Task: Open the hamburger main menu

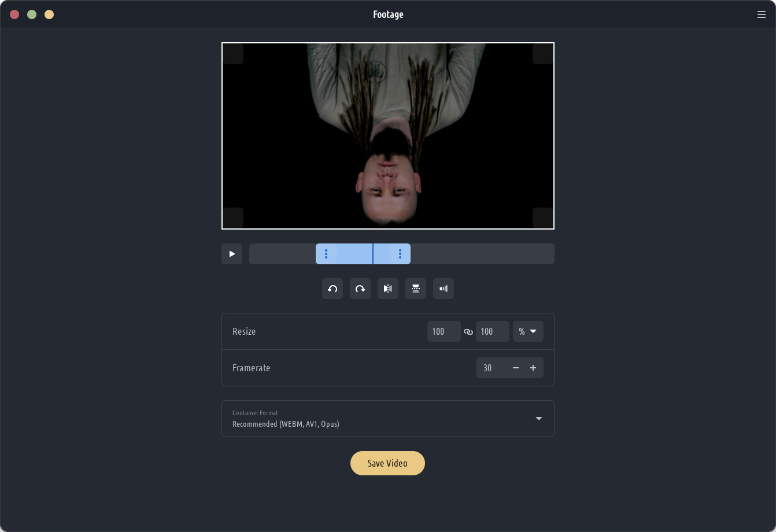Action: tap(761, 14)
